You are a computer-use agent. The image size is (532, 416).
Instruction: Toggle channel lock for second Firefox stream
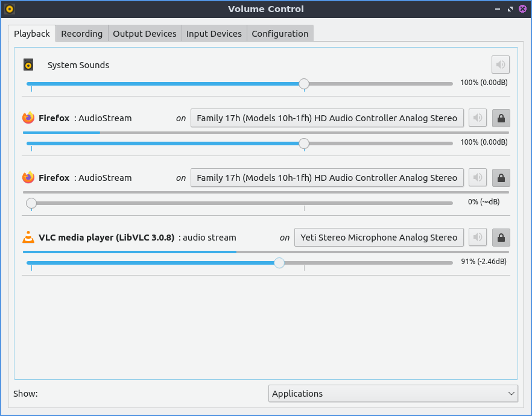click(x=501, y=178)
